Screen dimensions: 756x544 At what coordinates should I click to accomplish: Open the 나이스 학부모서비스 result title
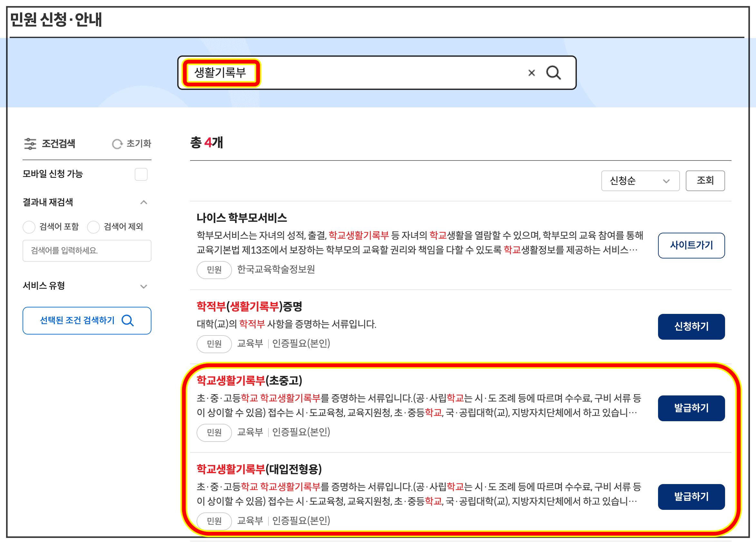coord(242,218)
